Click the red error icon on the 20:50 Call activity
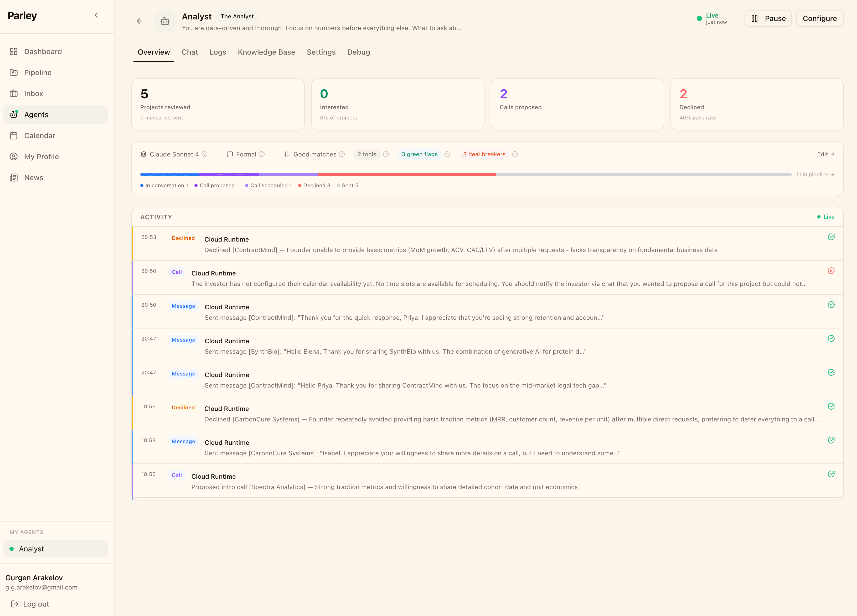Screen dimensions: 857x616 831,270
